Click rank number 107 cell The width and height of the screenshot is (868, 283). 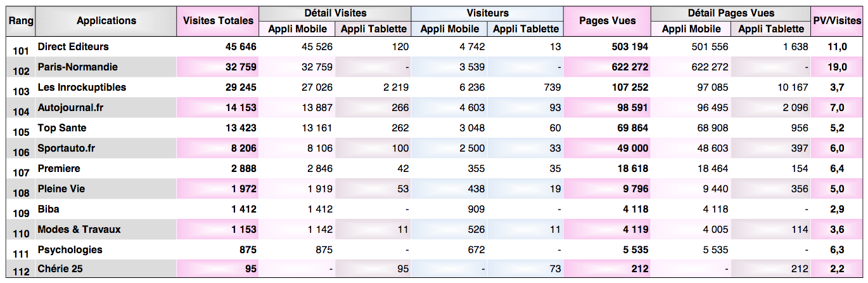pos(21,172)
